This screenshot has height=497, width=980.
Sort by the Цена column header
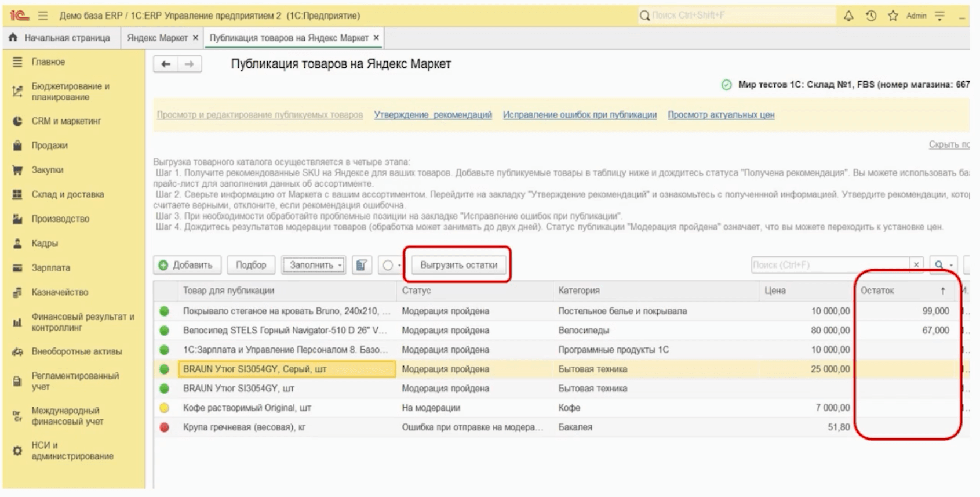807,291
